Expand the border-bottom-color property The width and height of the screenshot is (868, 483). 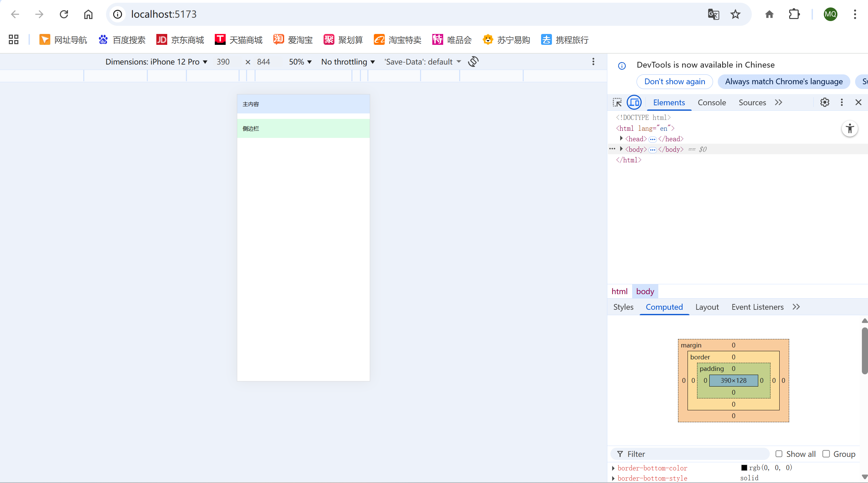(x=613, y=468)
